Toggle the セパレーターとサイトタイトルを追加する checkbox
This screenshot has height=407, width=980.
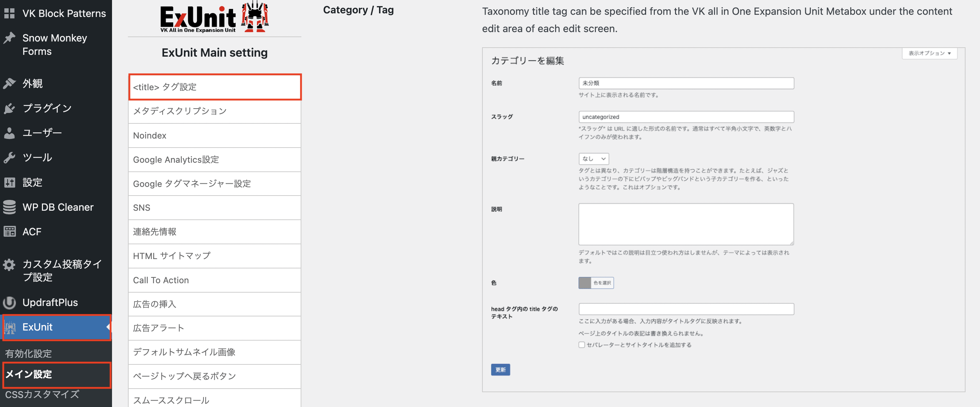581,345
